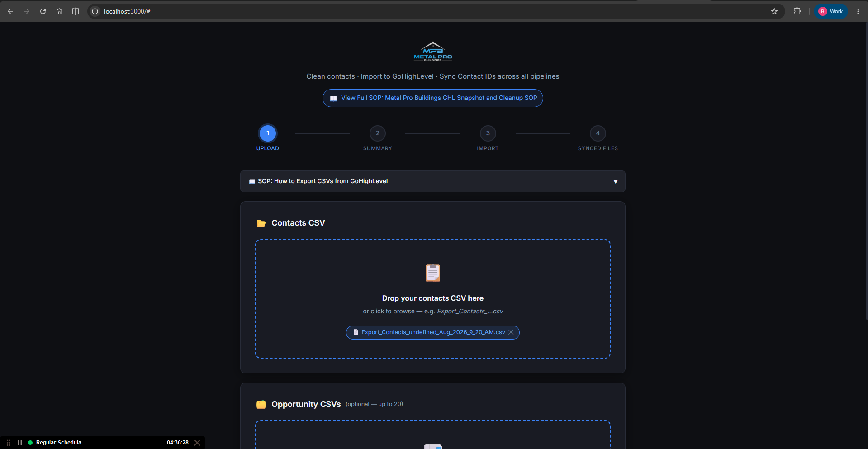Click the file icon on the uploaded CSV chip

point(356,332)
